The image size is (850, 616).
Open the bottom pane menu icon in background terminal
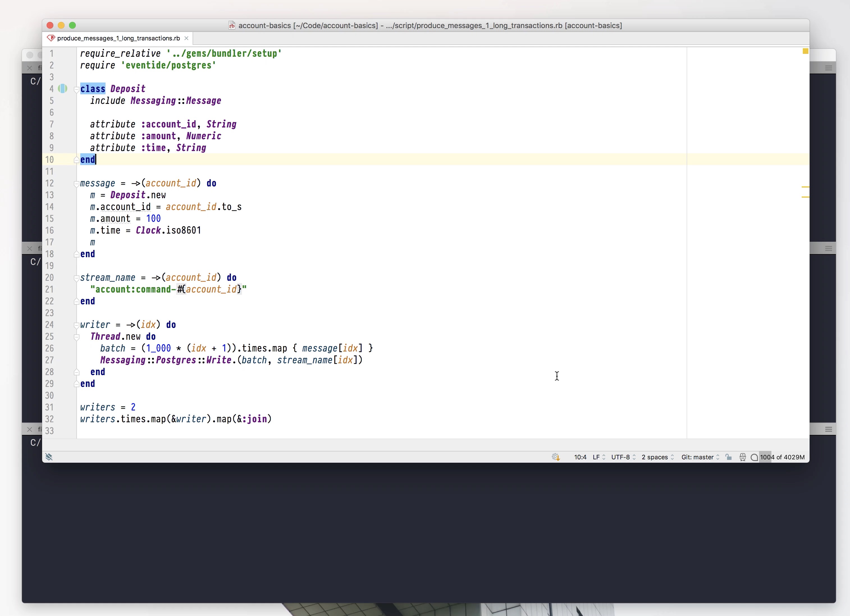pos(829,429)
